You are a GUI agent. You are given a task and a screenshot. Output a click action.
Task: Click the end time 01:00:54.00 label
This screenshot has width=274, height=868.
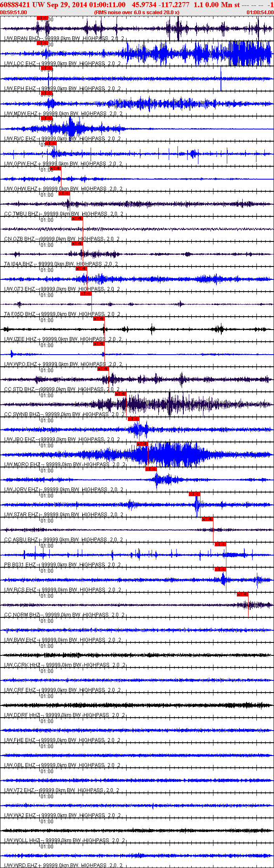tap(260, 13)
